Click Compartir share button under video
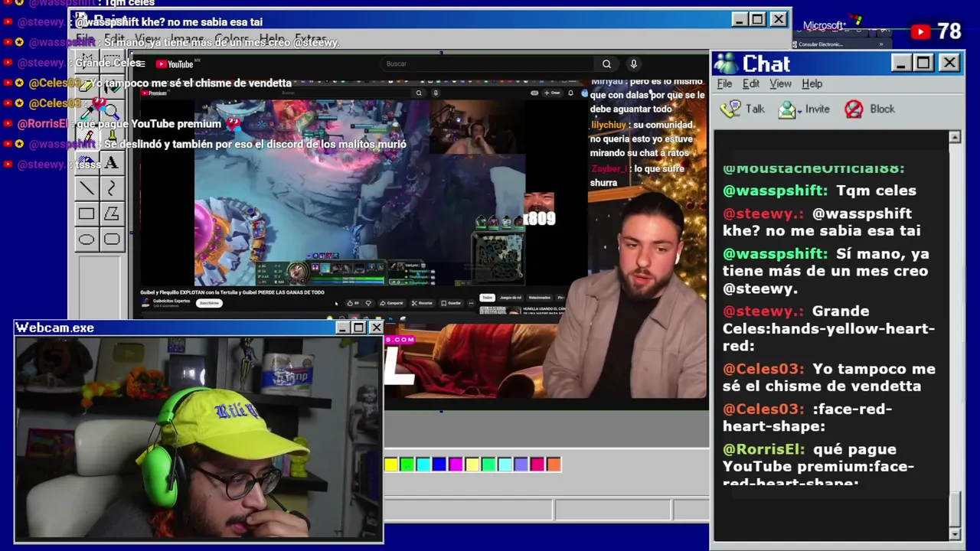 (392, 303)
